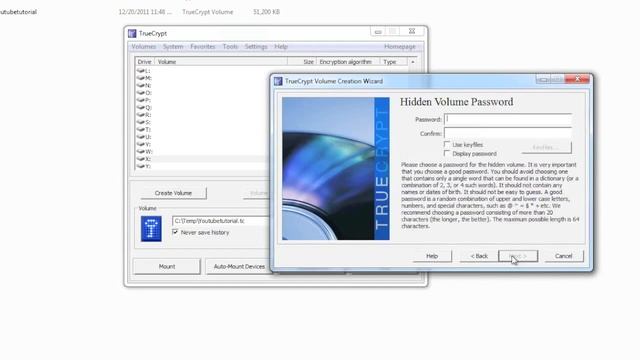This screenshot has width=640, height=360.
Task: Select drive O: icon in drive list
Action: point(141,93)
